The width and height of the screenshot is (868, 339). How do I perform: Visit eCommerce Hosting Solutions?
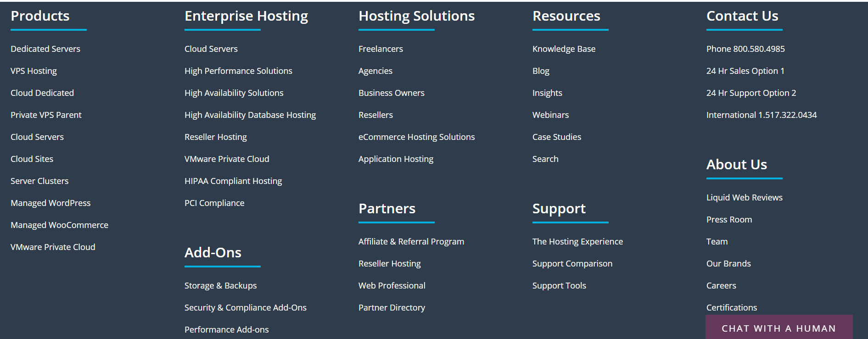(x=417, y=137)
